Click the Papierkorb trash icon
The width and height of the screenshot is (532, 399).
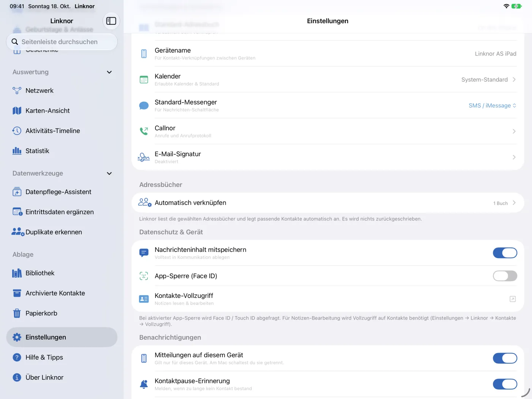17,313
